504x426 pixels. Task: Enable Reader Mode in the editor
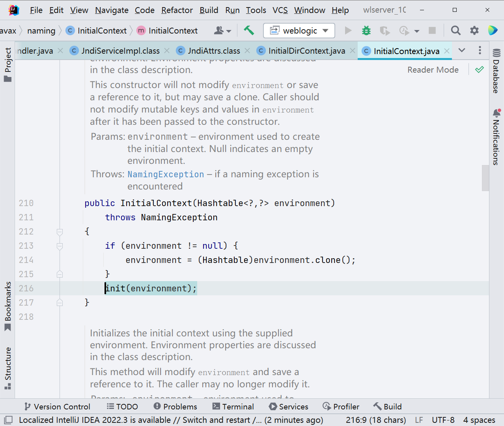(x=433, y=69)
